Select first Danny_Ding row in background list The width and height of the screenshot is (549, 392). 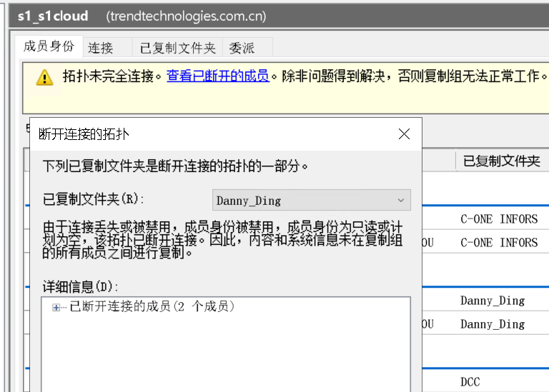493,301
